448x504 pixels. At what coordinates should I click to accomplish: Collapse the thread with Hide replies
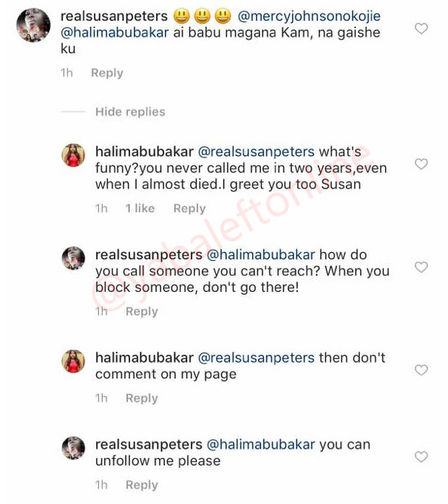coord(129,112)
